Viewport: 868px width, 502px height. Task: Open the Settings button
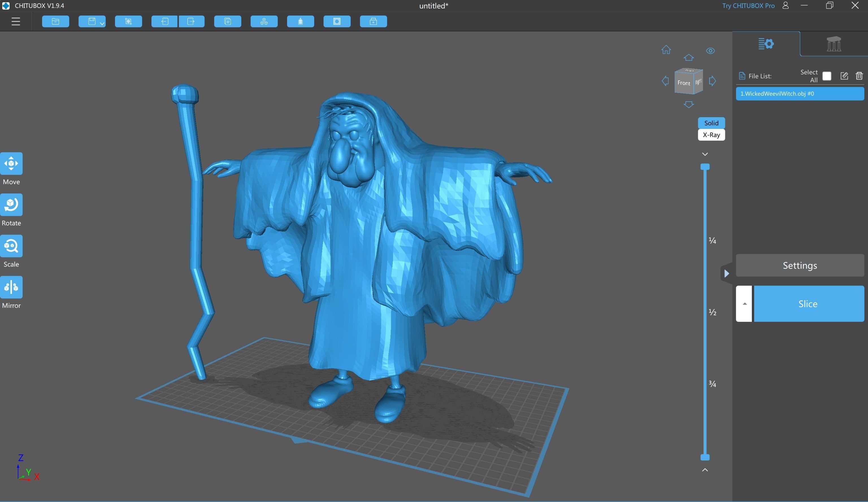(x=800, y=265)
